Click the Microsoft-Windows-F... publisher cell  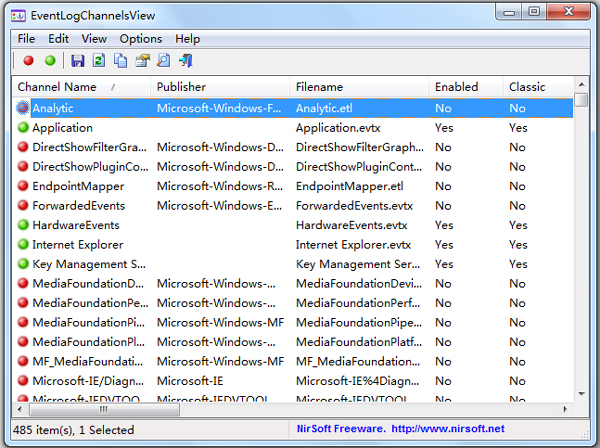point(219,108)
